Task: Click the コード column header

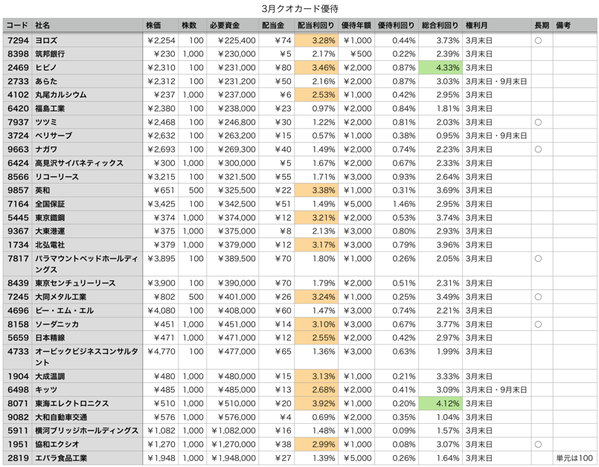Action: click(18, 25)
